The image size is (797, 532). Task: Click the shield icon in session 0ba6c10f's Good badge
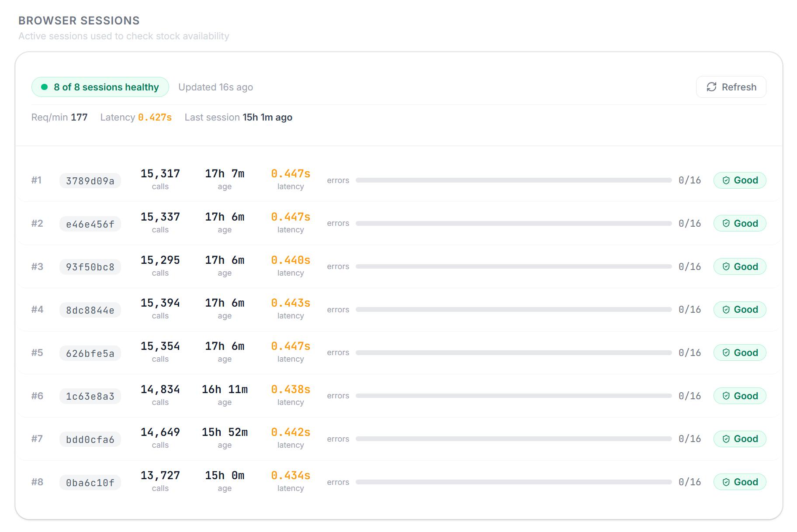click(726, 482)
